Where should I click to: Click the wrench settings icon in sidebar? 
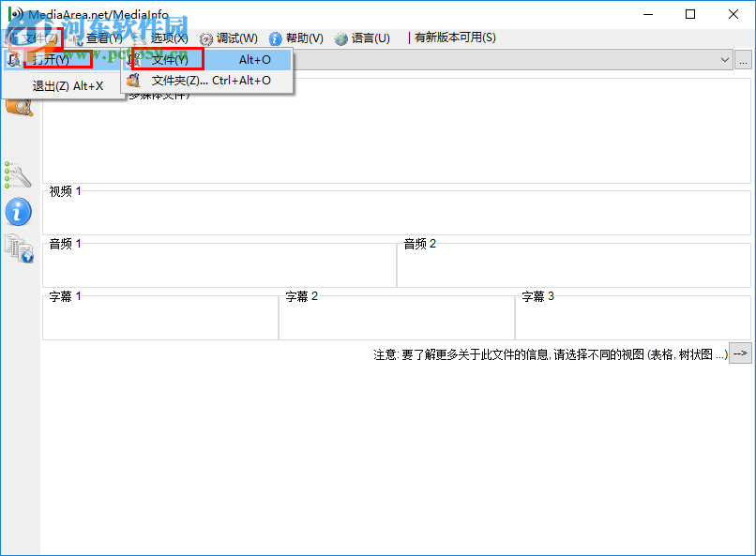[20, 175]
